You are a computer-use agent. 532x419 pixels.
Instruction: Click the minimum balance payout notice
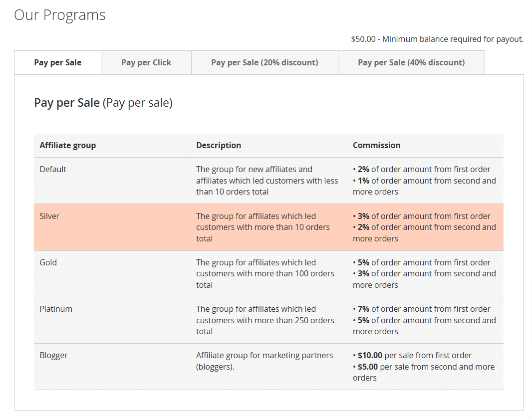(436, 39)
